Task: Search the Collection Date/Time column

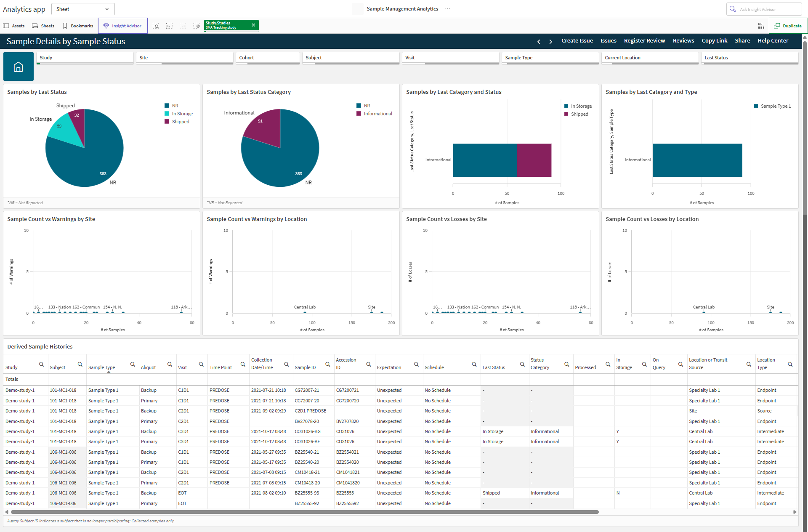Action: [286, 364]
